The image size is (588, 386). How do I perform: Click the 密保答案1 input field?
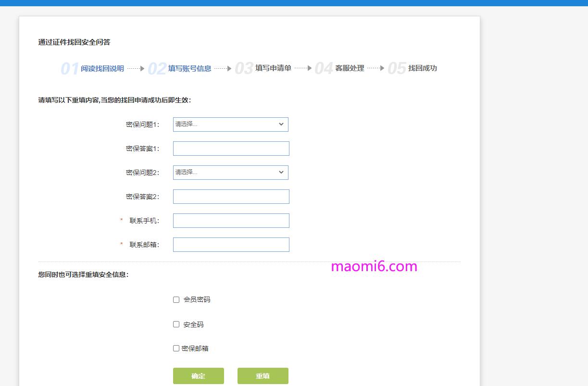click(231, 149)
